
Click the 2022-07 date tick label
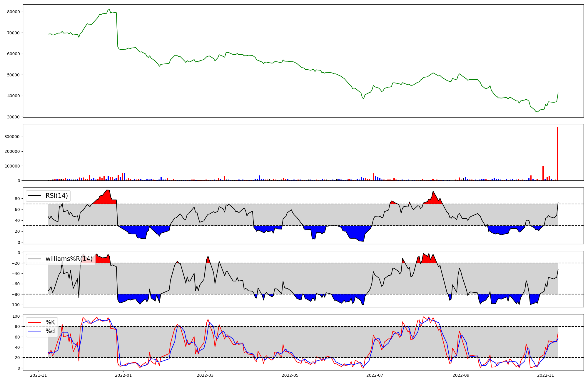pos(375,375)
